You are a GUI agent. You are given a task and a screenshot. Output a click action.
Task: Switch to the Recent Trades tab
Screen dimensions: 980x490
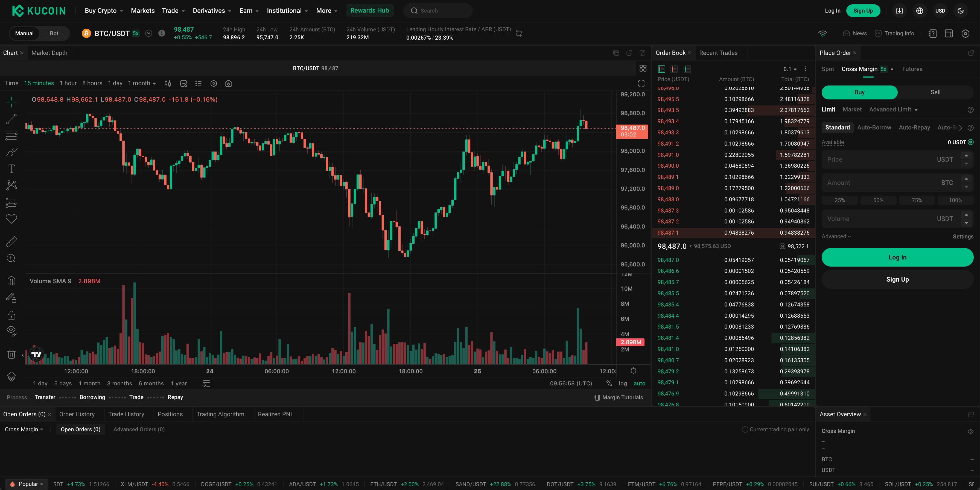[718, 53]
